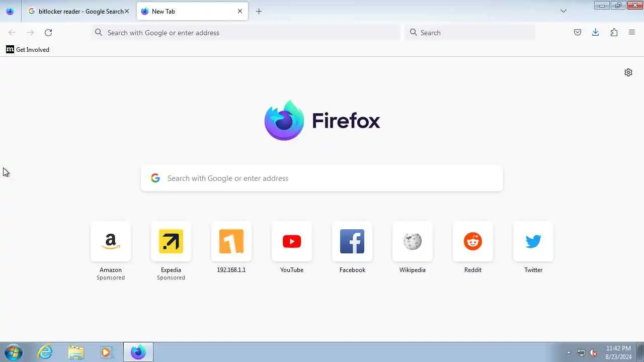Open a new tab with plus button

[x=259, y=11]
